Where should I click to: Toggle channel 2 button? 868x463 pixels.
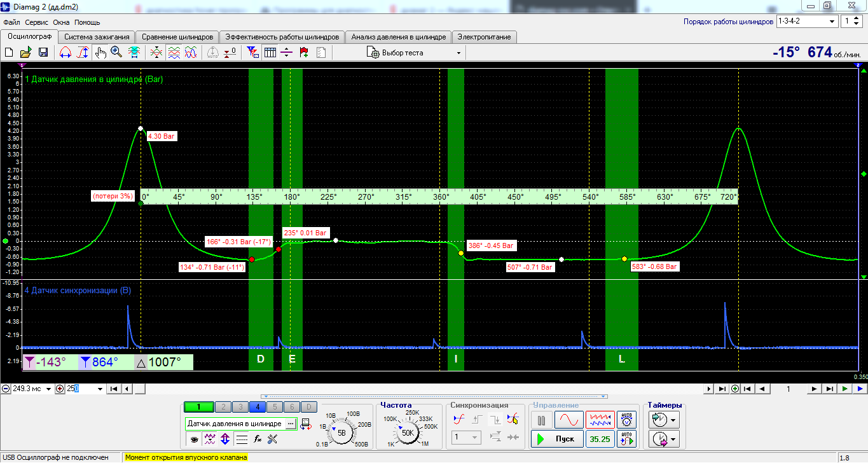point(223,407)
